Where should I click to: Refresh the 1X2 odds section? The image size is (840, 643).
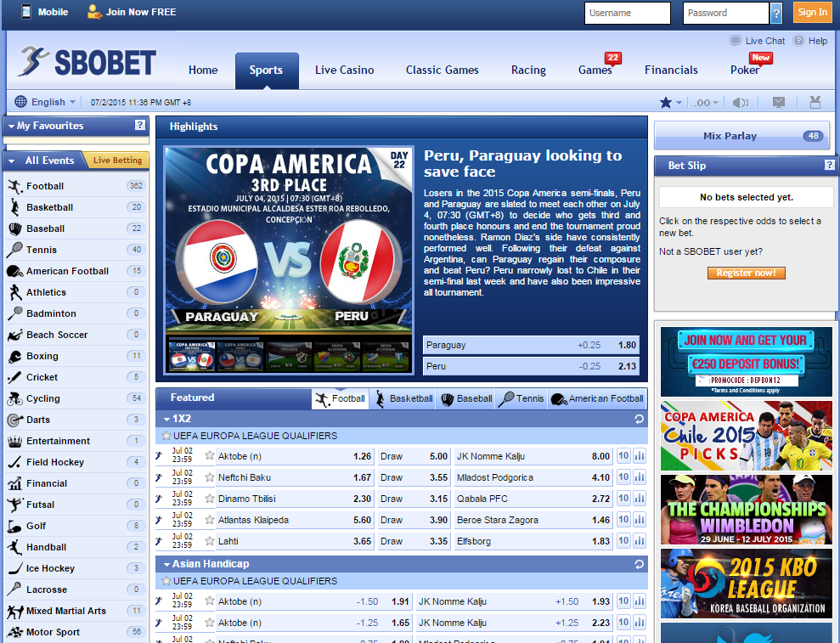[x=639, y=419]
